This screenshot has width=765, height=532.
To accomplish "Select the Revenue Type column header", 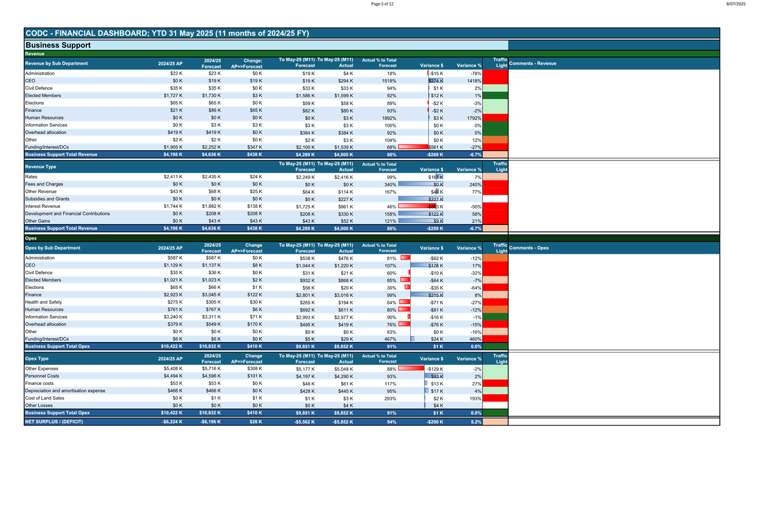I will click(41, 167).
